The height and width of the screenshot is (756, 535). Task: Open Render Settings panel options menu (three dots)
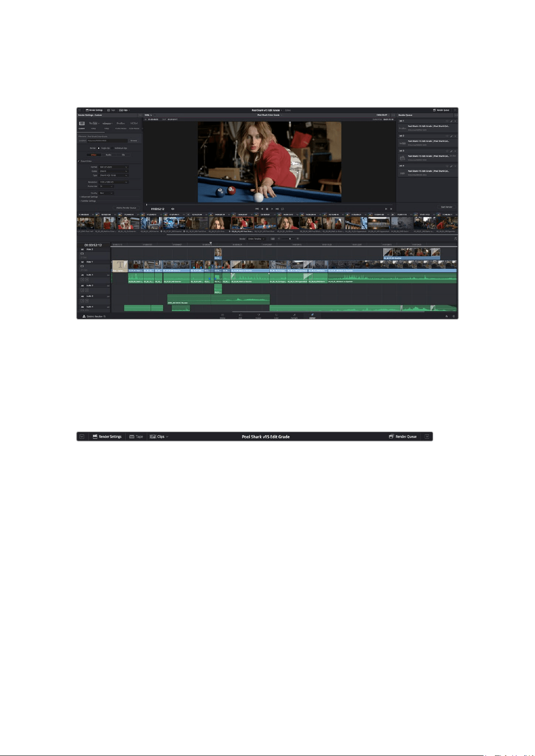tap(140, 115)
